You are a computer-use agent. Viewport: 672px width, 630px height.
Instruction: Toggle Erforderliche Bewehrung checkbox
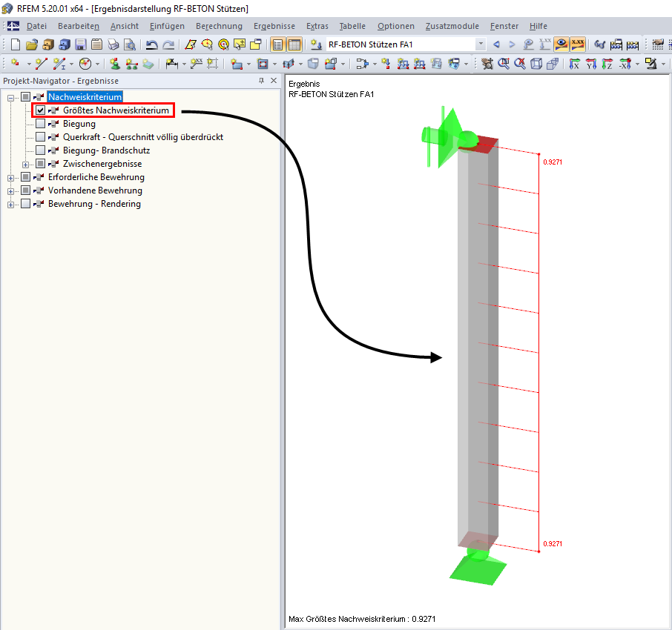point(26,177)
